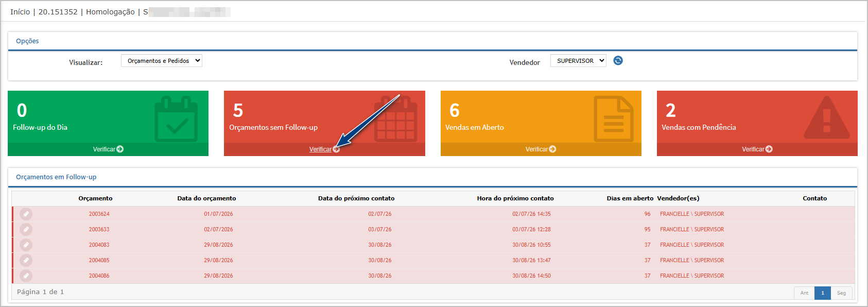Click the Vendedor(es) column header
868x307 pixels.
[x=678, y=198]
